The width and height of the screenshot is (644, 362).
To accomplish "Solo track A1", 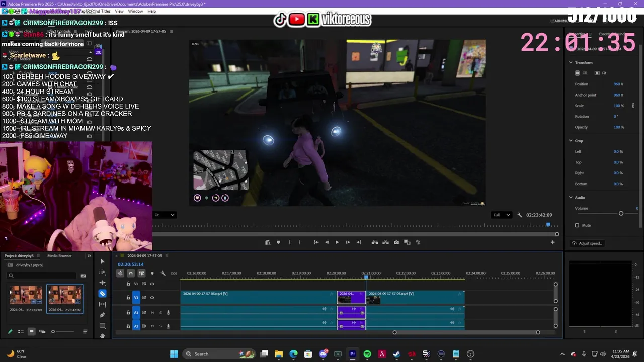I will 160,312.
